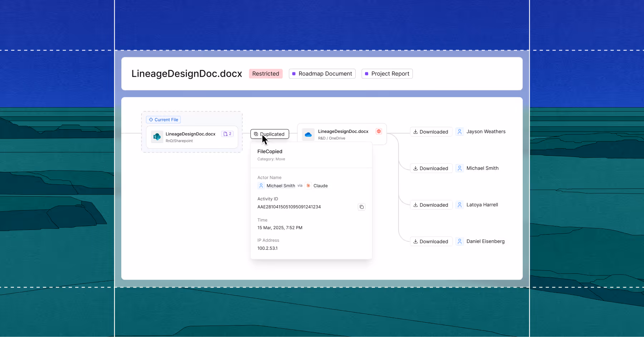Image resolution: width=644 pixels, height=337 pixels.
Task: Select the Activity ID value AAE2810415051095091241234
Action: [289, 207]
